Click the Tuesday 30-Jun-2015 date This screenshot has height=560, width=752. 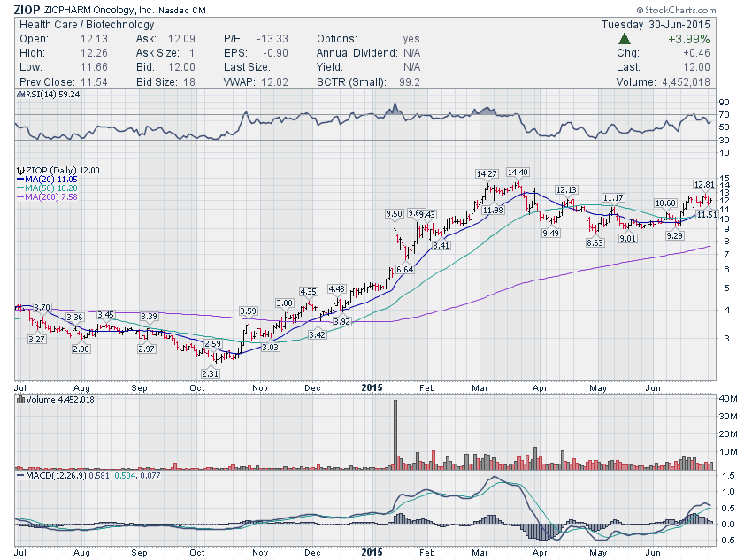tap(656, 25)
